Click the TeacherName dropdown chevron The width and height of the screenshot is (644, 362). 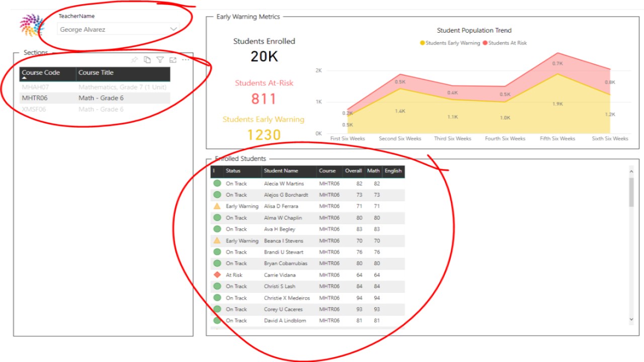[174, 29]
